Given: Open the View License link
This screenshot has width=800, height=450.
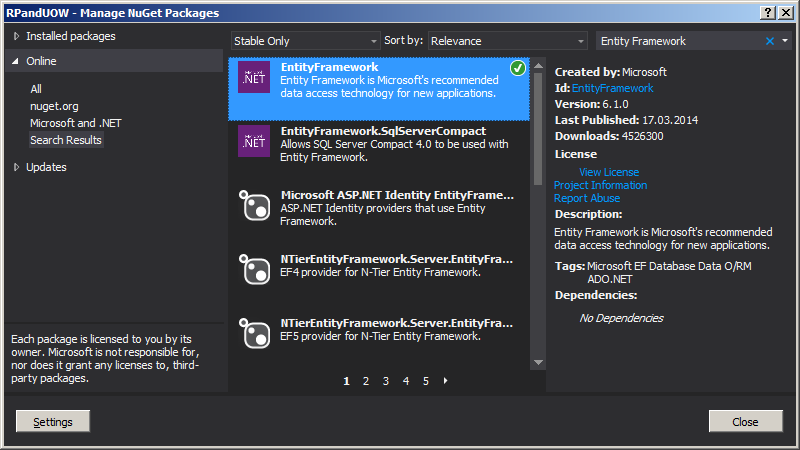Looking at the screenshot, I should pyautogui.click(x=608, y=172).
